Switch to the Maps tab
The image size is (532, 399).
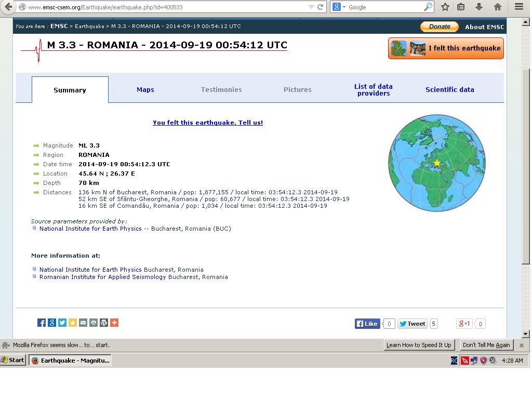(x=145, y=89)
